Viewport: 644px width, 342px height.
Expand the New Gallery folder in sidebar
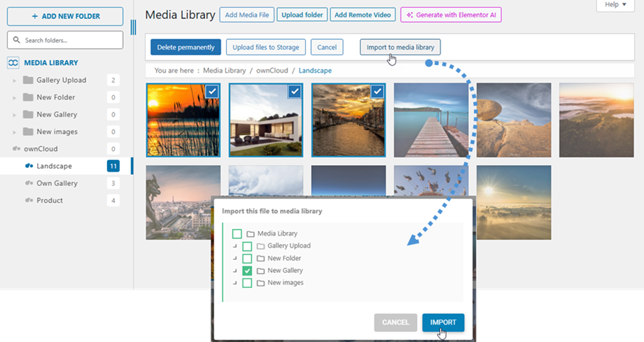pyautogui.click(x=15, y=115)
